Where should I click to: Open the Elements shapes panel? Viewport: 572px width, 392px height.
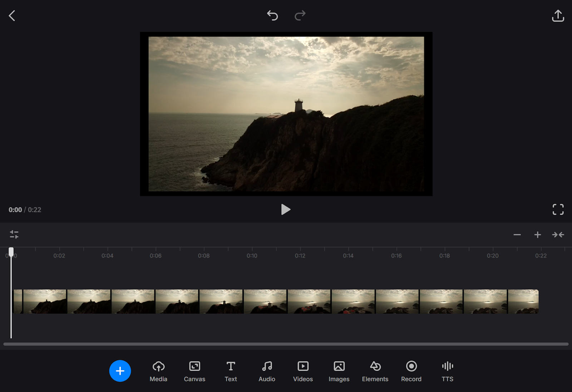[x=375, y=371]
